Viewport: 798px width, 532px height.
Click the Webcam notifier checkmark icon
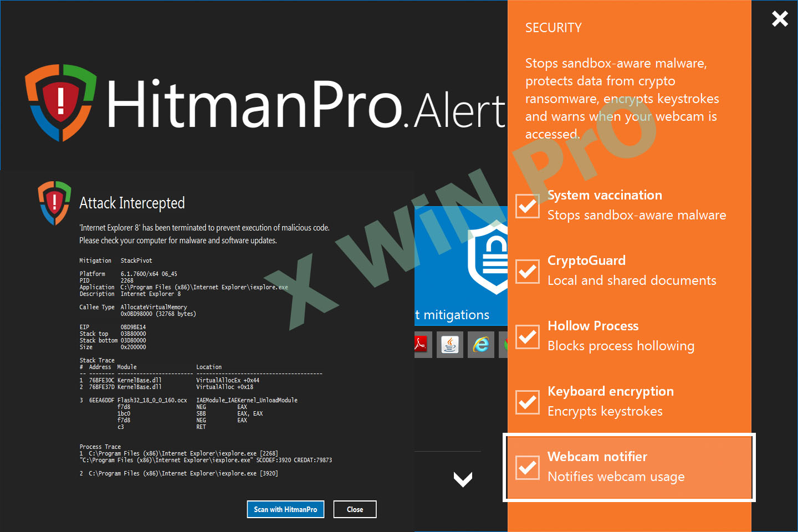coord(527,468)
